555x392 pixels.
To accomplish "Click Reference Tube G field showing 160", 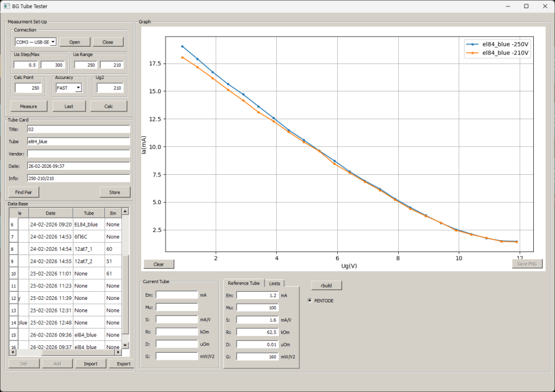I will click(258, 357).
